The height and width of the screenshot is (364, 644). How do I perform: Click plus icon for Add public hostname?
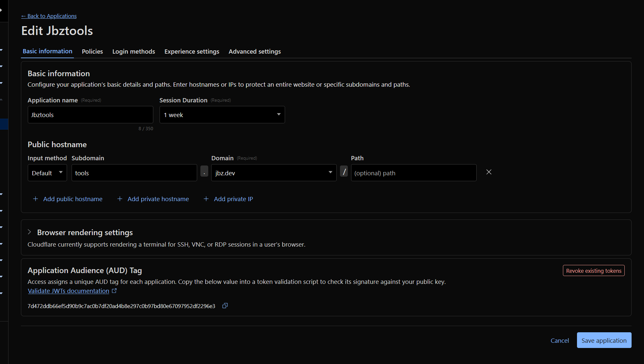click(x=36, y=199)
